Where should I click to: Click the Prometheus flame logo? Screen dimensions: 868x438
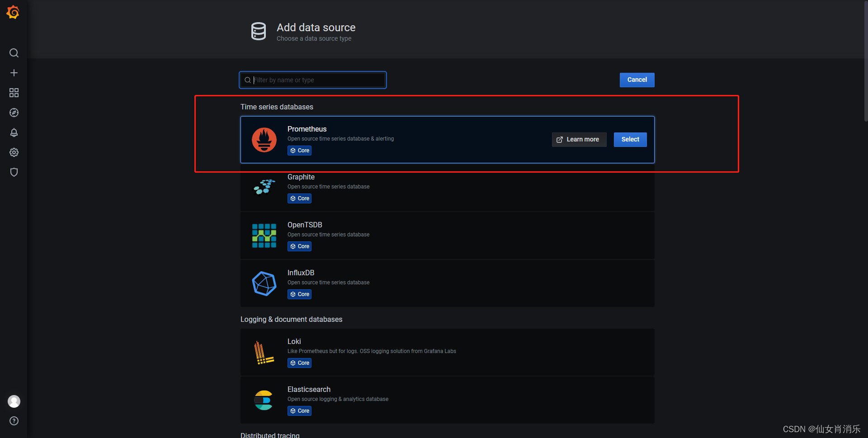point(264,140)
